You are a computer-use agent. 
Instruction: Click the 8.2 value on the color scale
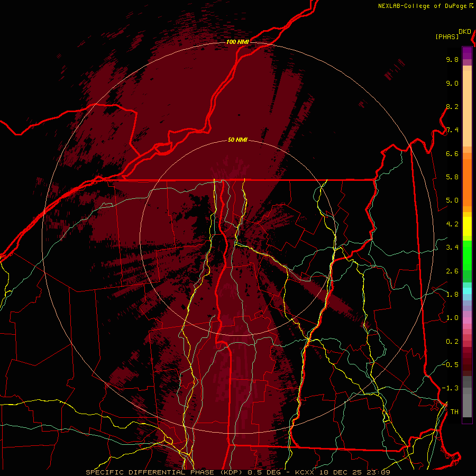452,106
